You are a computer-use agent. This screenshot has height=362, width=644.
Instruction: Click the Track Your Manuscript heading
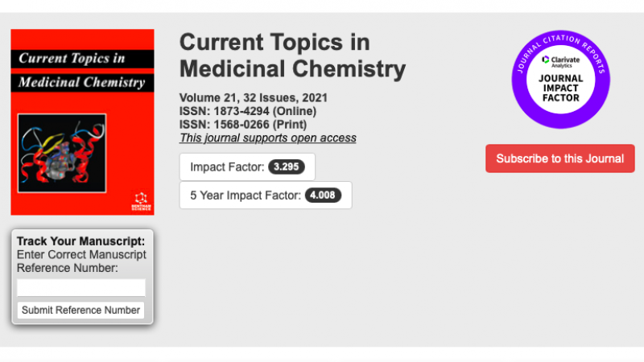80,241
